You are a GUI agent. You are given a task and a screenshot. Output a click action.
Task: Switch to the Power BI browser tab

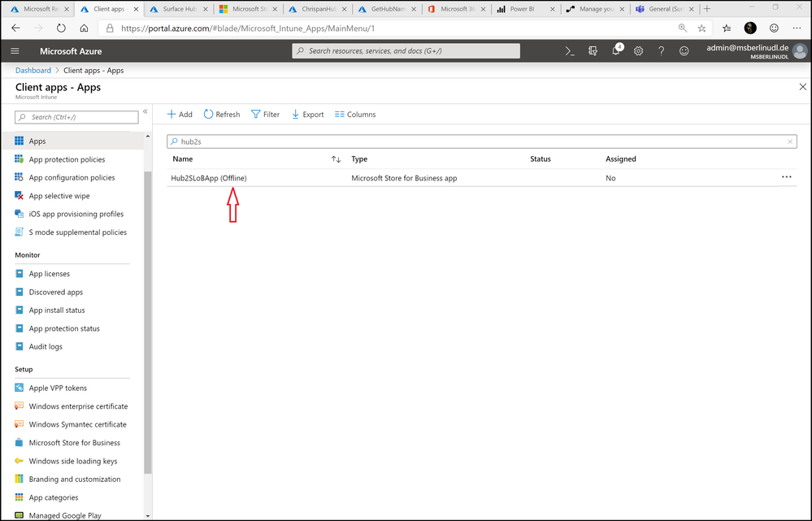click(526, 9)
